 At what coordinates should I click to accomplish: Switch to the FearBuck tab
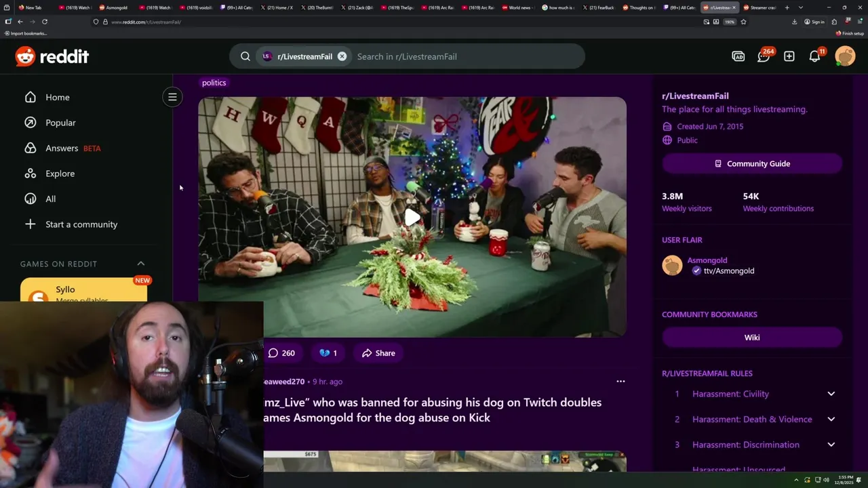click(599, 7)
